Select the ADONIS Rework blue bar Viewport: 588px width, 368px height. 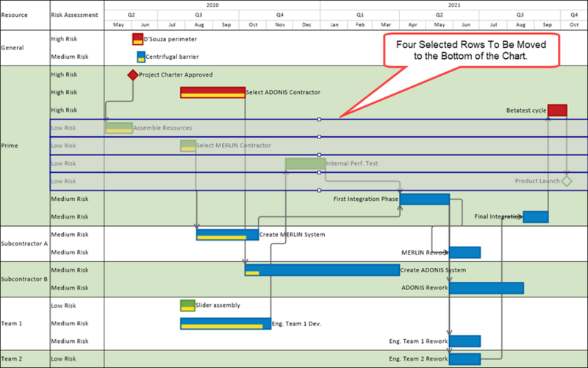pyautogui.click(x=487, y=288)
